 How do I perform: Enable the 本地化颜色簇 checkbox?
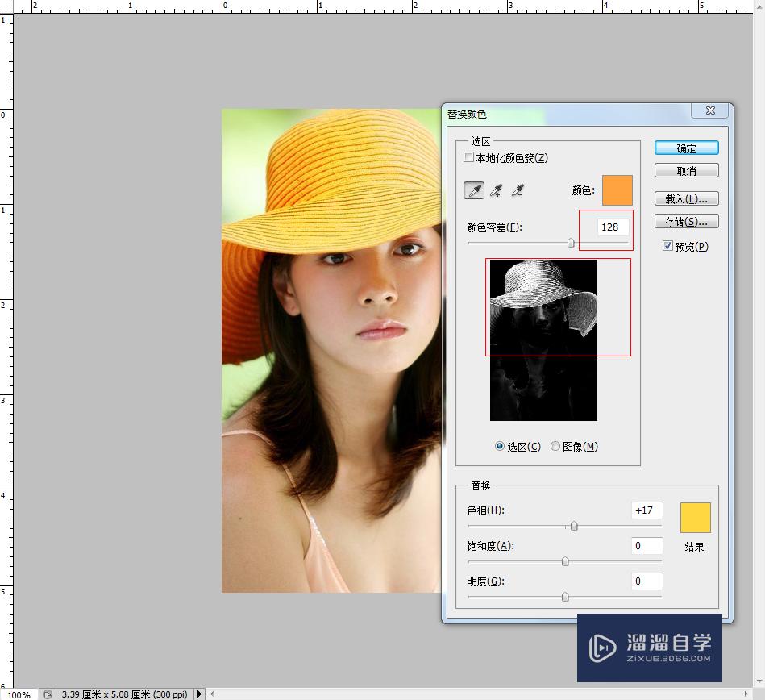[469, 157]
